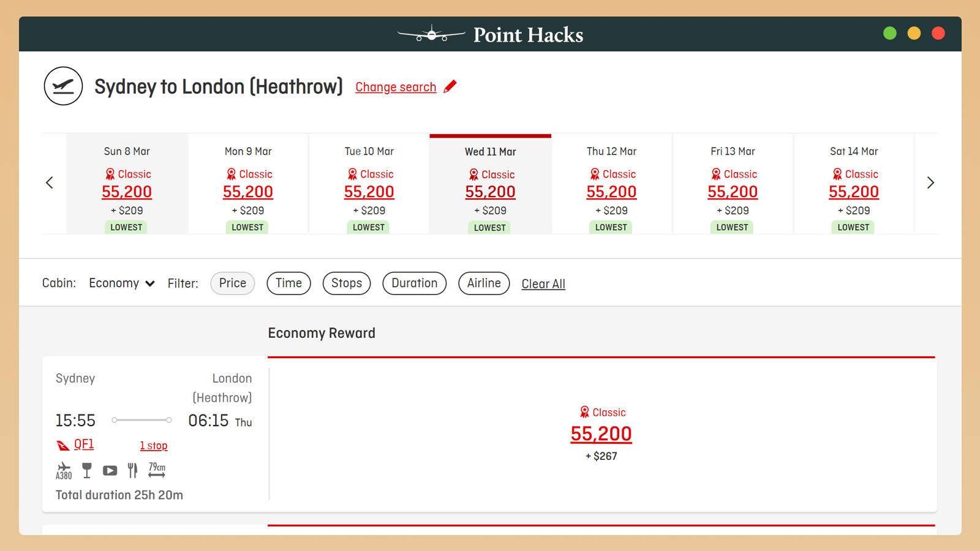The height and width of the screenshot is (551, 980).
Task: Click the 06:15 Thu arrival time
Action: coord(220,421)
